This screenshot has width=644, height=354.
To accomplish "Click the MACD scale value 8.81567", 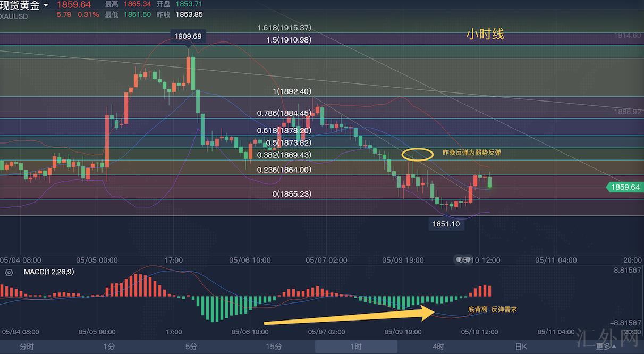I will [628, 271].
